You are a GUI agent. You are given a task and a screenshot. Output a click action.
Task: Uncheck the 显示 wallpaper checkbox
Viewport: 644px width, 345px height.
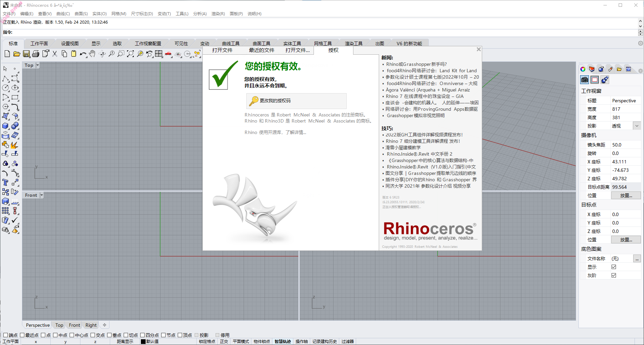coord(614,267)
